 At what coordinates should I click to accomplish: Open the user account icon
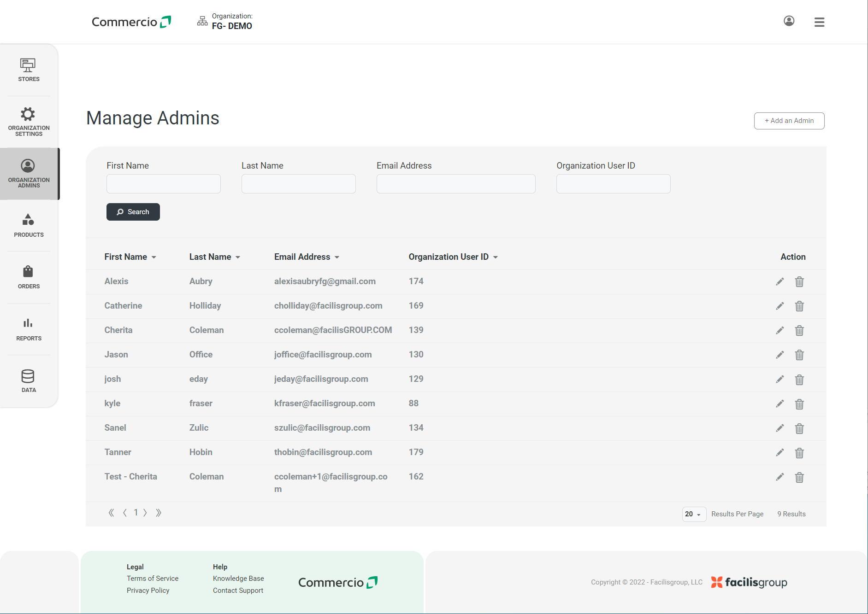[789, 21]
